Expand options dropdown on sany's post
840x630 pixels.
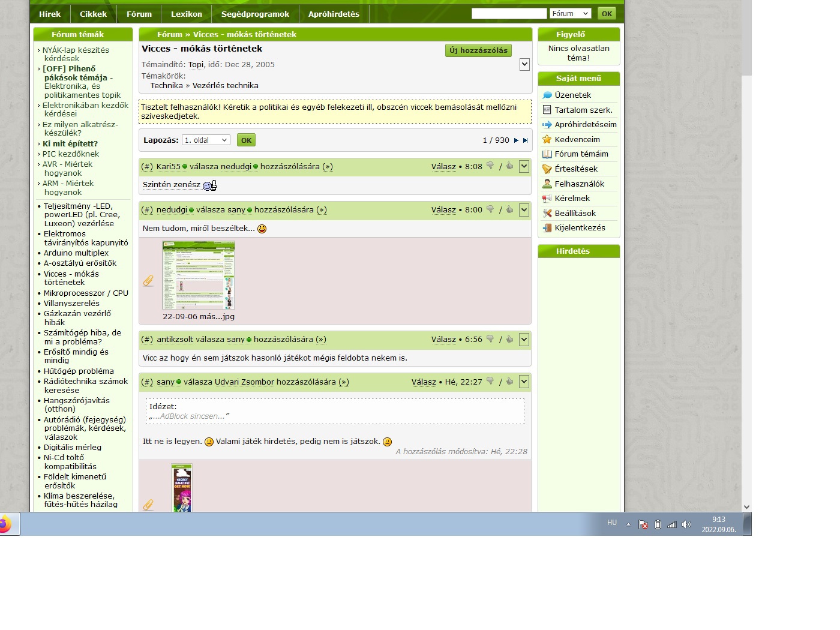[524, 381]
